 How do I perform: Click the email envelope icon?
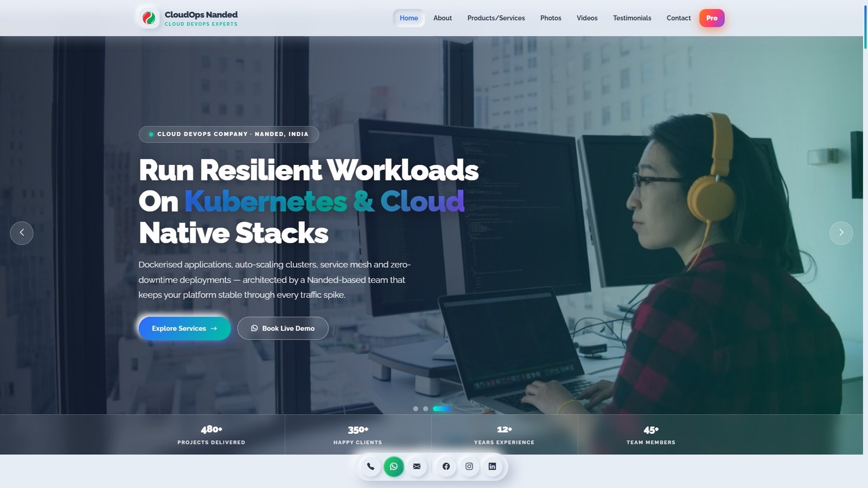[x=417, y=466]
